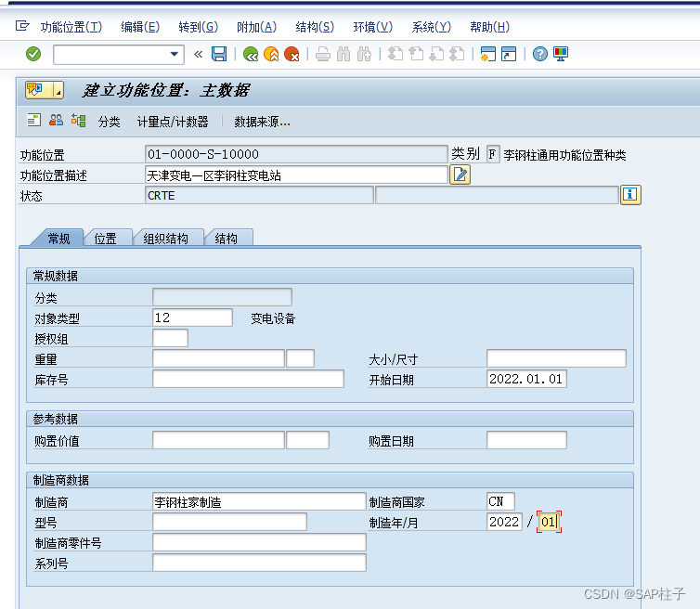Viewport: 700px width, 609px height.
Task: Open Help with the question mark icon
Action: click(539, 55)
